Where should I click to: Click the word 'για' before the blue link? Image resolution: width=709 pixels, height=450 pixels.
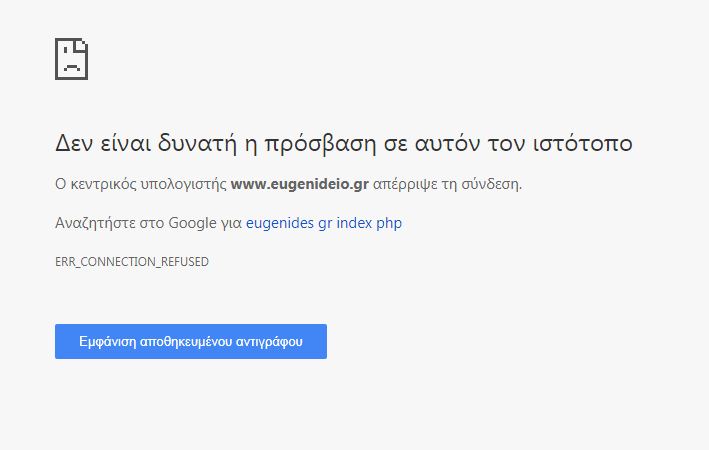click(231, 224)
